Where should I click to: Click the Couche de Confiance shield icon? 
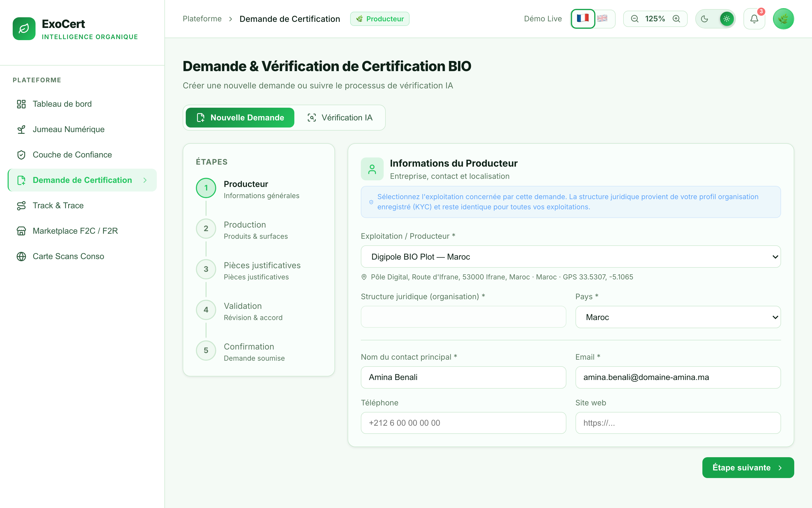tap(21, 155)
